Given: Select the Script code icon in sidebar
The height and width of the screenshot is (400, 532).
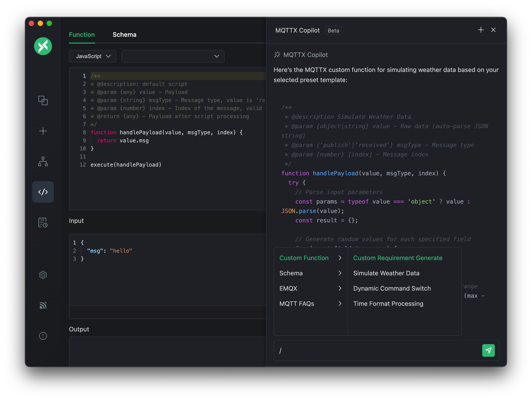Looking at the screenshot, I should tap(43, 192).
